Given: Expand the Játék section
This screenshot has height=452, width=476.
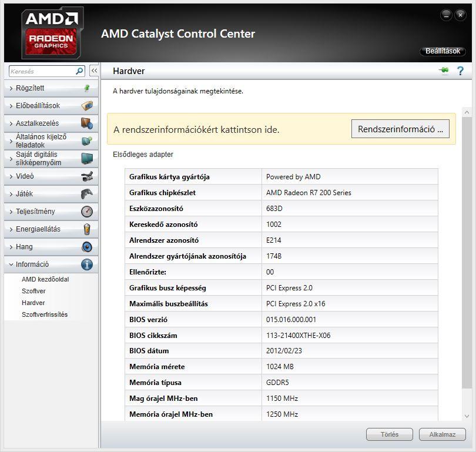Looking at the screenshot, I should 51,193.
